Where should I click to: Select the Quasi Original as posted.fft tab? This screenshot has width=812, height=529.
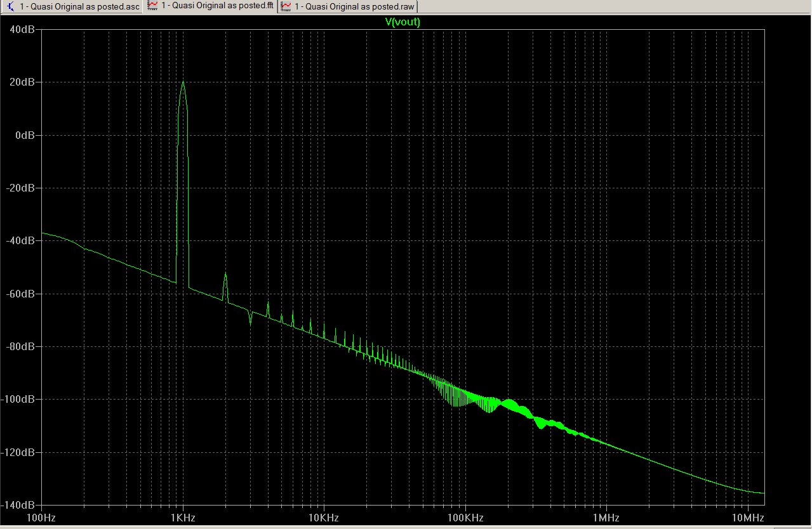click(x=210, y=6)
